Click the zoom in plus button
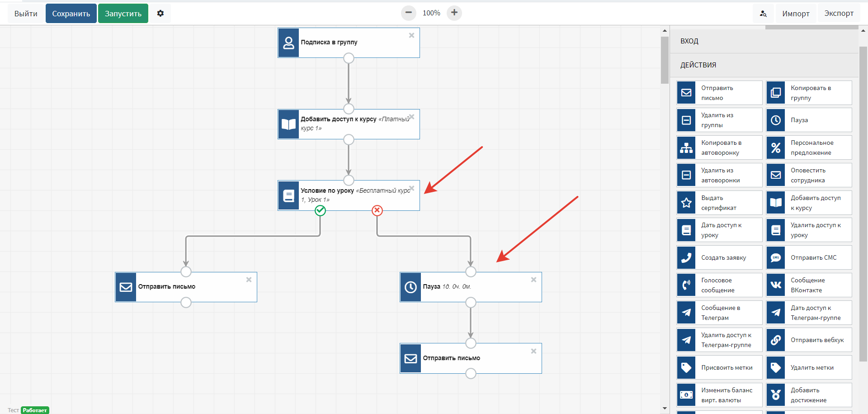 [454, 13]
